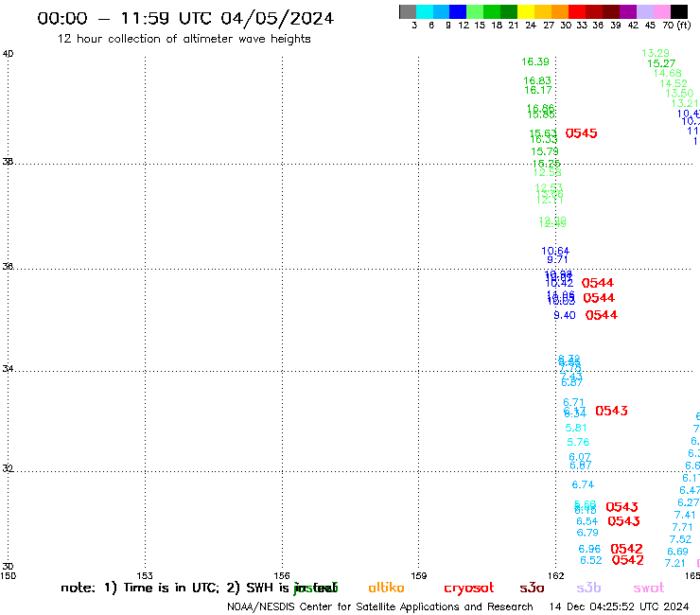Click the right-track reading 7.71
This screenshot has width=700, height=615.
683,527
